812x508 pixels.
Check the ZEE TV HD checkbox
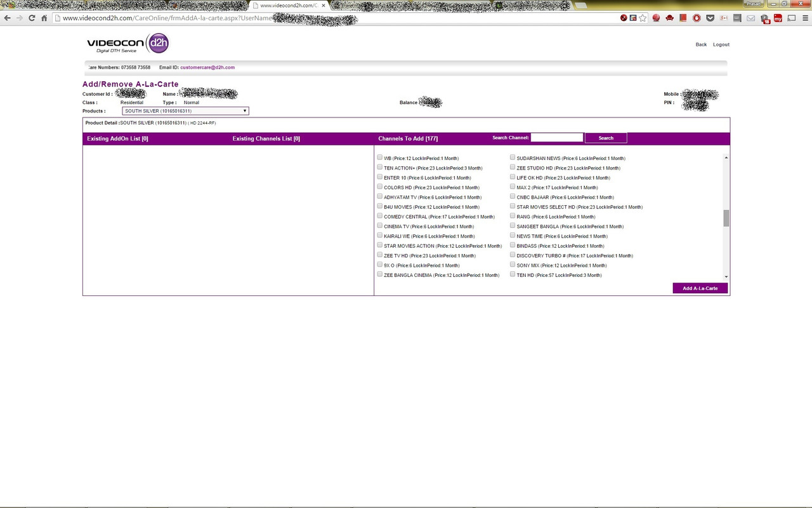pos(379,255)
